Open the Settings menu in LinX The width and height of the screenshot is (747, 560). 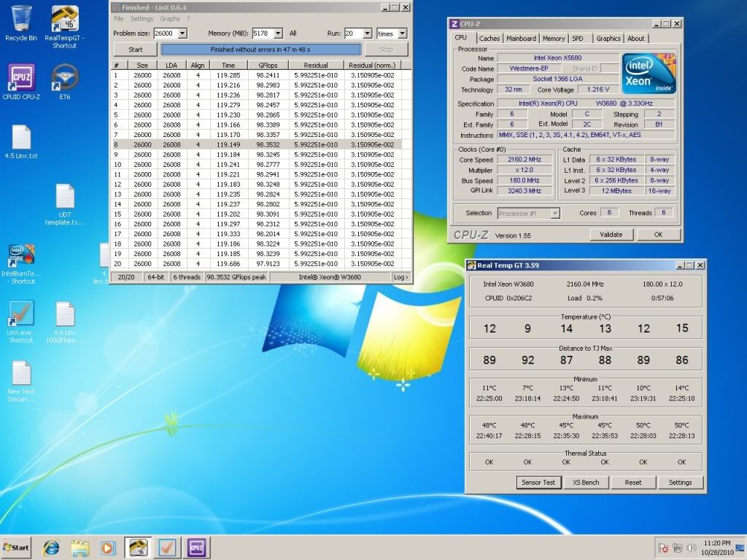pyautogui.click(x=142, y=18)
